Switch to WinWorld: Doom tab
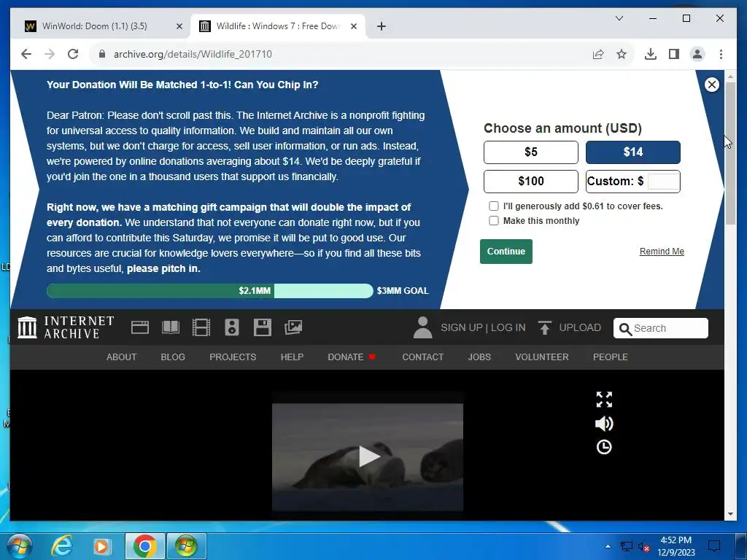Viewport: 747px width, 560px height. 104,26
